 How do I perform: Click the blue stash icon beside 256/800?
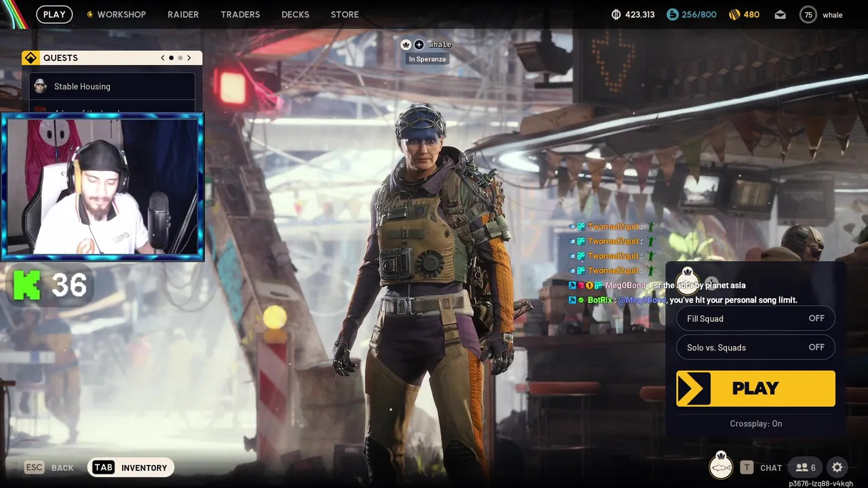672,14
